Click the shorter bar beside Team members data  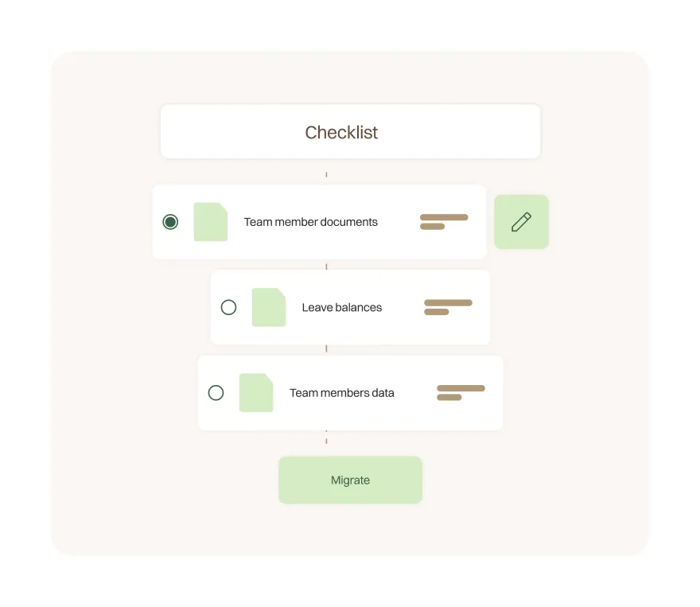tap(449, 397)
